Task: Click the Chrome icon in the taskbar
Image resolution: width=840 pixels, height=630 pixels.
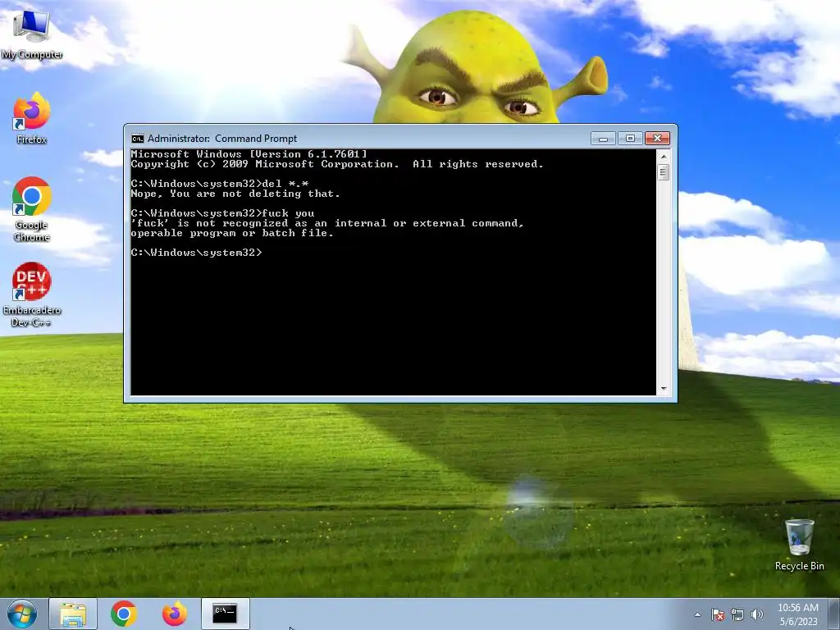Action: [x=124, y=614]
